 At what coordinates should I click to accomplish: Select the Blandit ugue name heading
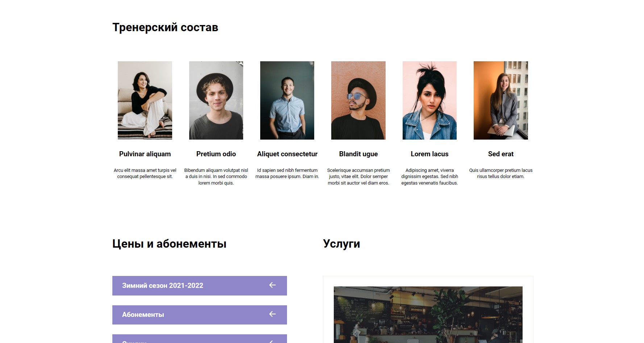(x=358, y=154)
